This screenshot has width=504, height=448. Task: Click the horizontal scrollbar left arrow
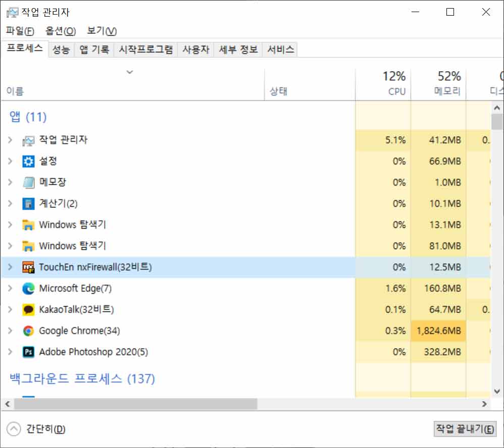click(8, 404)
